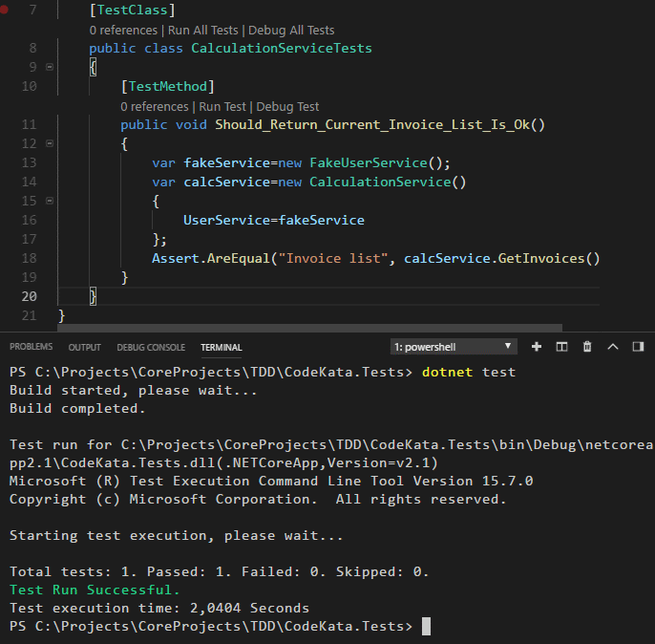655x644 pixels.
Task: Click the 'Run Test' code lens link
Action: click(x=222, y=107)
